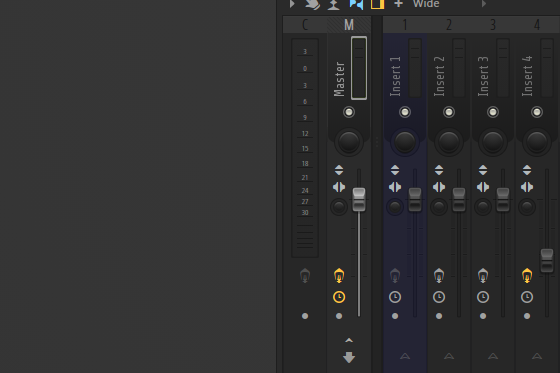Image resolution: width=560 pixels, height=373 pixels.
Task: Mute the Master track LED
Action: pos(349,112)
